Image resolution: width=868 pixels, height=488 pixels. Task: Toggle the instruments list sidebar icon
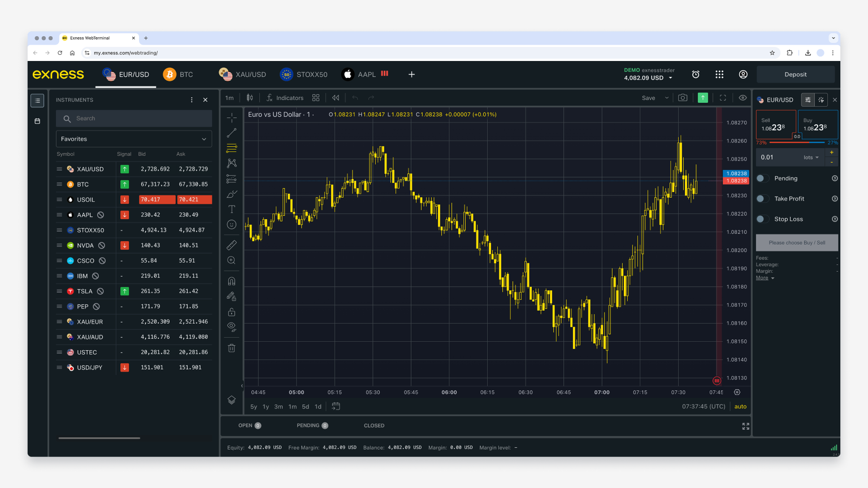[x=37, y=101]
